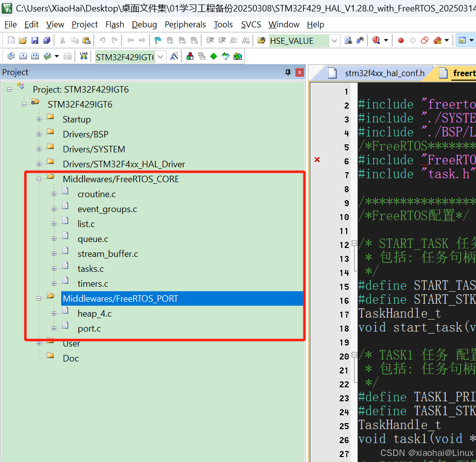Collapse the comment fold at line 12
Image resolution: width=476 pixels, height=462 pixels.
click(354, 243)
